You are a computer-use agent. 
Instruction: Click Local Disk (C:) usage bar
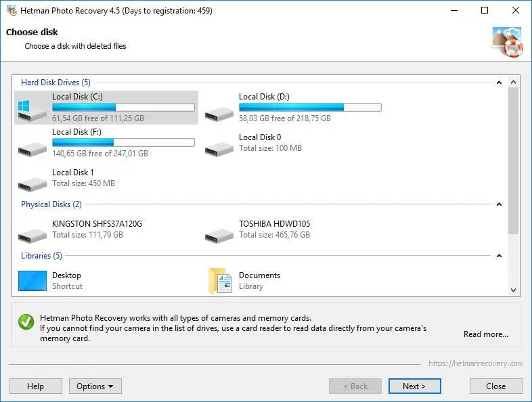pos(123,108)
